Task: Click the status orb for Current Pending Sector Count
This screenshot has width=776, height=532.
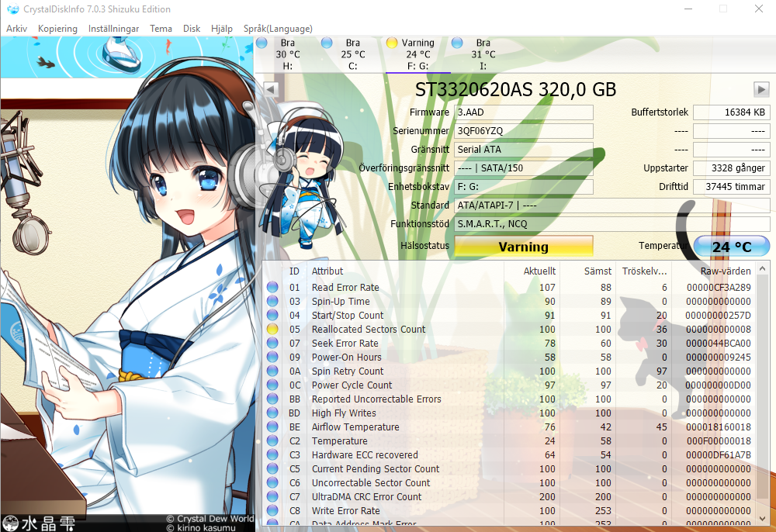Action: coord(272,468)
